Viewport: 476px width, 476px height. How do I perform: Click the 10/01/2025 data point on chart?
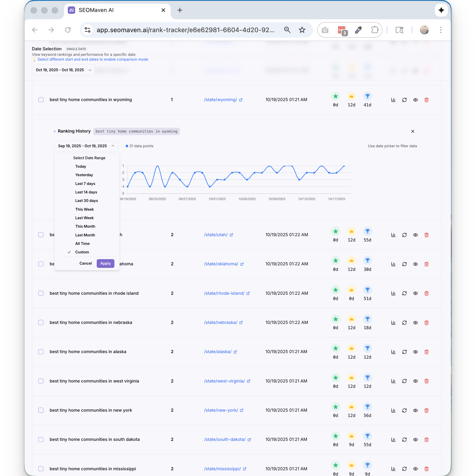tap(217, 180)
